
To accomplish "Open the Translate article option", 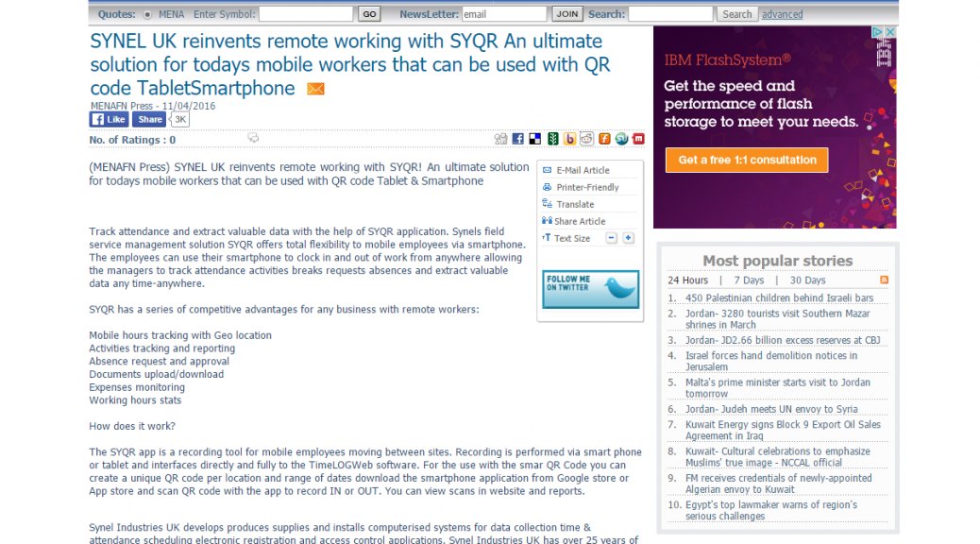I will coord(575,204).
